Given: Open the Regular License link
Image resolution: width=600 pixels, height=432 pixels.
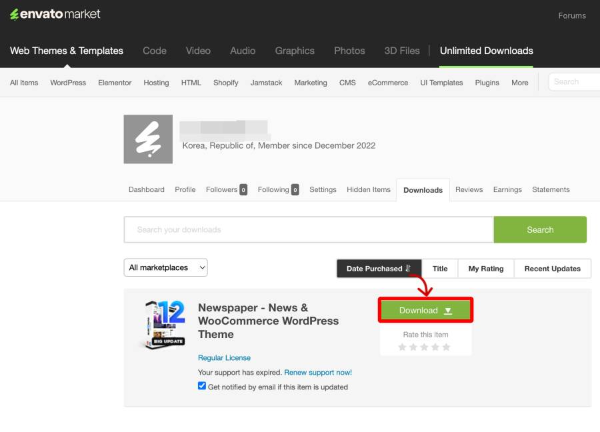Looking at the screenshot, I should (224, 358).
